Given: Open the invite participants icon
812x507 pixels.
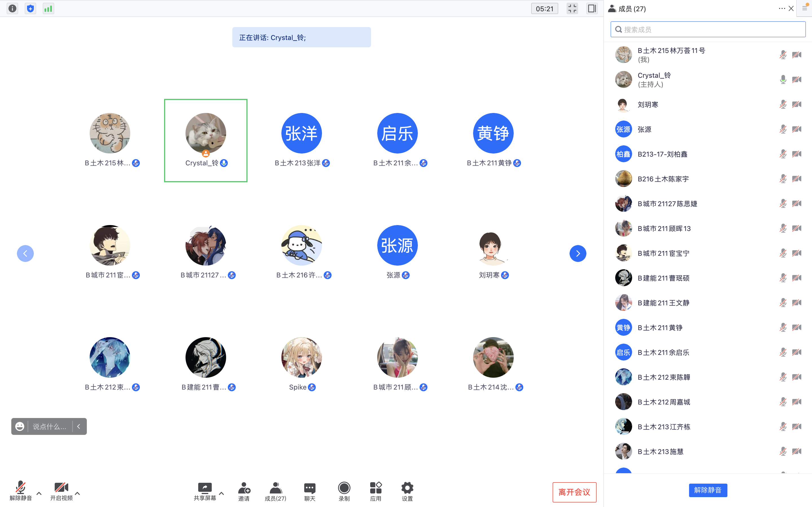Looking at the screenshot, I should [x=244, y=488].
